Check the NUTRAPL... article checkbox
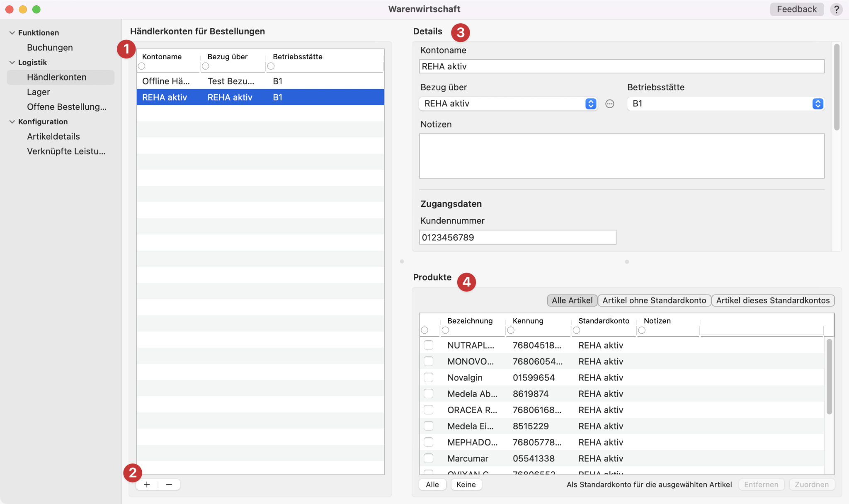The height and width of the screenshot is (504, 849). pyautogui.click(x=428, y=345)
